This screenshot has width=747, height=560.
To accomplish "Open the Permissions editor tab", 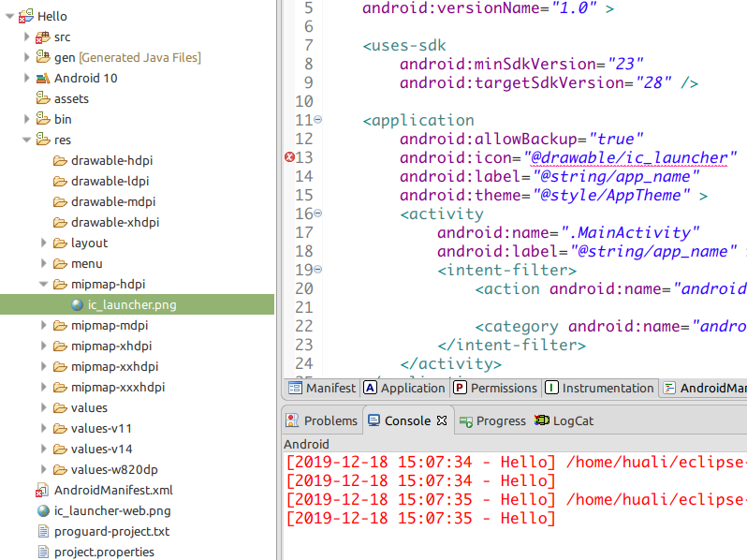I will [495, 388].
